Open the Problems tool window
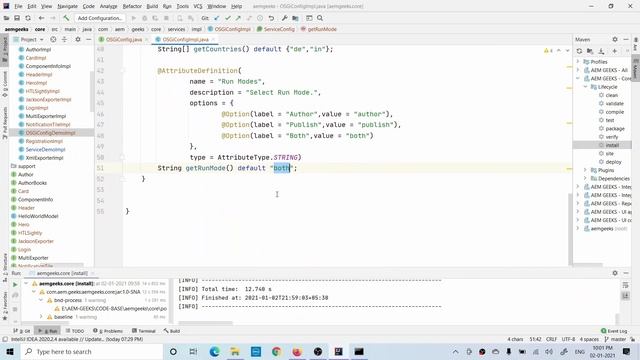Viewport: 640px width, 360px height. tap(108, 331)
